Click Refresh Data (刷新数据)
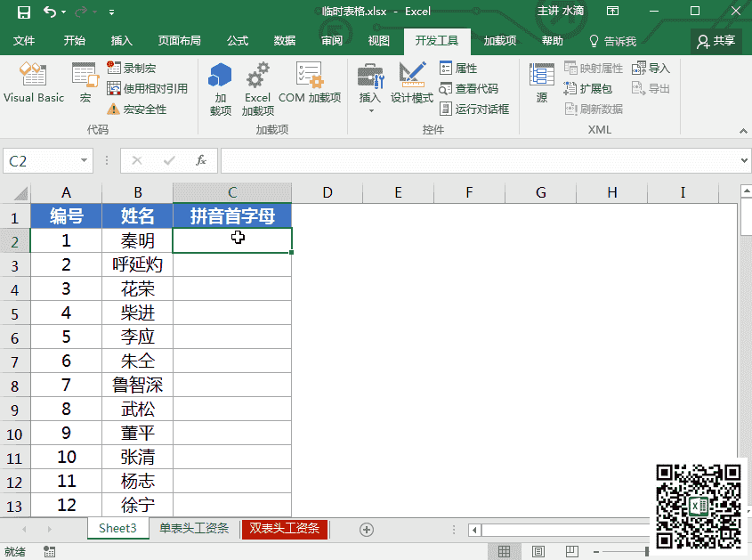 tap(594, 109)
